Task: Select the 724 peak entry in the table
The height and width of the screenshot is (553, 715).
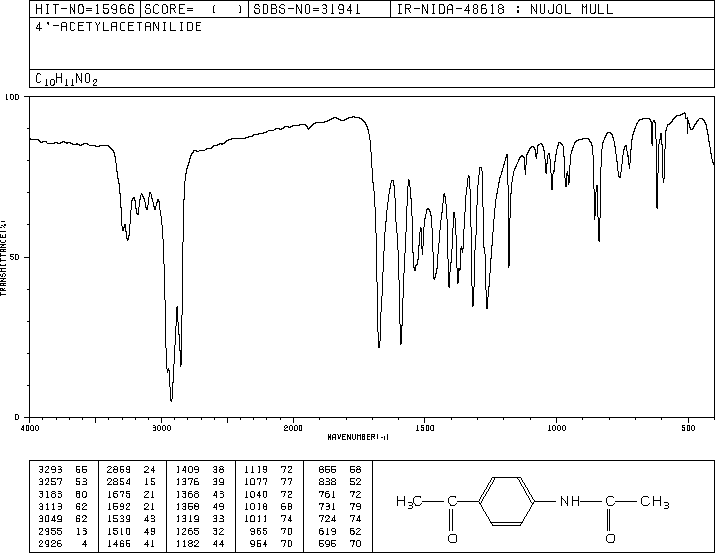Action: click(x=340, y=519)
